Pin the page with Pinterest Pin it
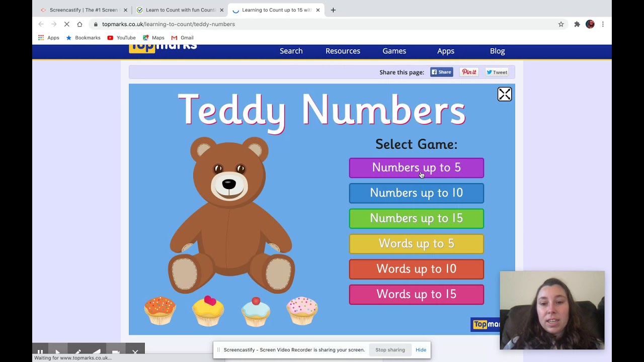The height and width of the screenshot is (362, 644). [x=469, y=72]
